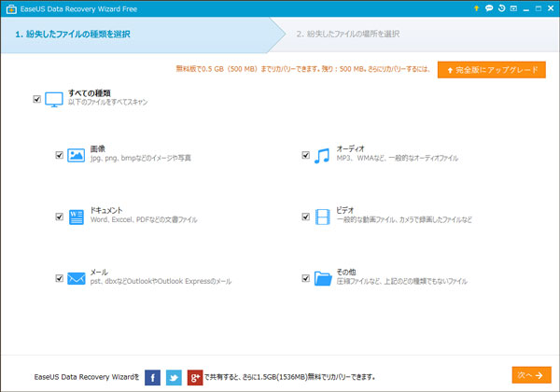This screenshot has height=392, width=560.
Task: Click the すべての種類 label
Action: coord(90,93)
